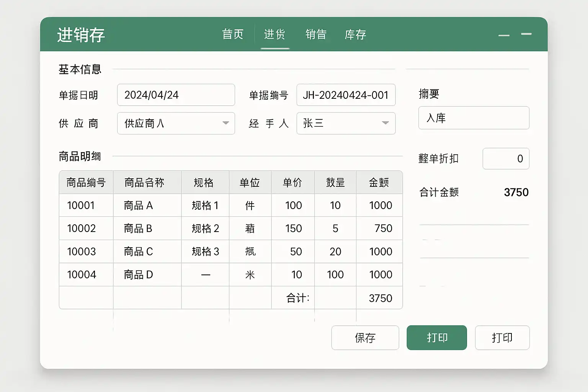Select the 规格 3 cell

click(x=205, y=252)
